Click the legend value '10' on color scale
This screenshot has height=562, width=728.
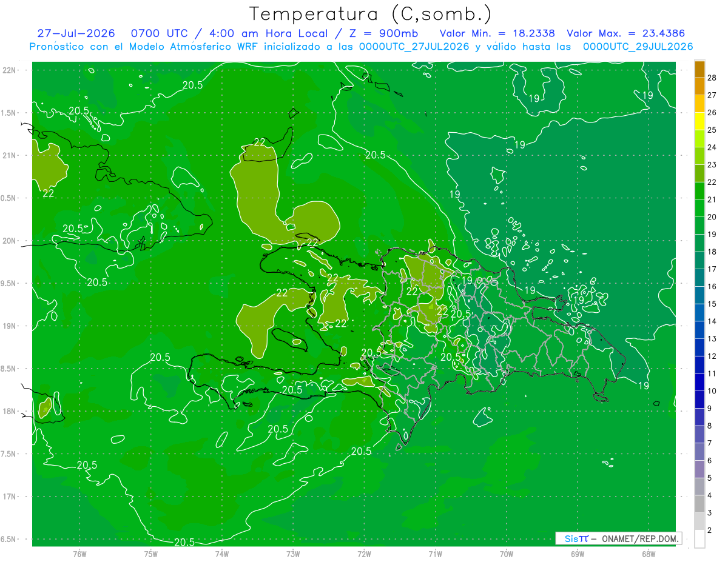pos(712,391)
